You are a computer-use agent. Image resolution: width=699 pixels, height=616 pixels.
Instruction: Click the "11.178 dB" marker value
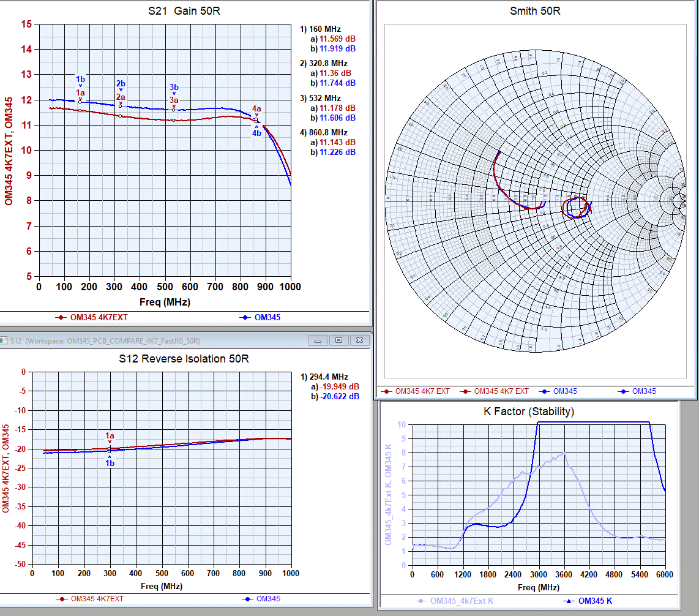(x=337, y=108)
